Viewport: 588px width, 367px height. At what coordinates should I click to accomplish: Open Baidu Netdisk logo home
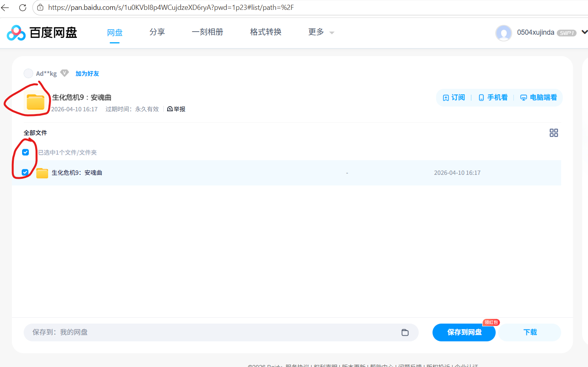coord(42,33)
